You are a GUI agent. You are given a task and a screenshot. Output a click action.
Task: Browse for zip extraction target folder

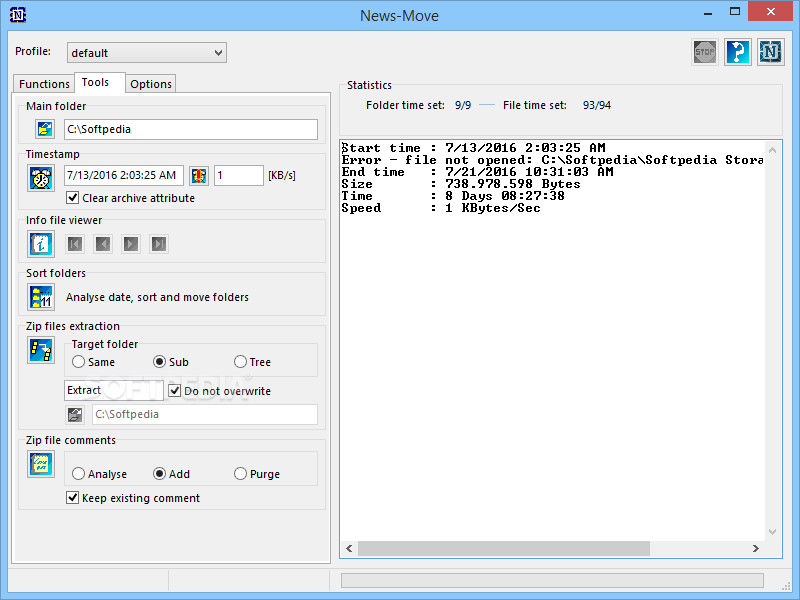(x=75, y=415)
